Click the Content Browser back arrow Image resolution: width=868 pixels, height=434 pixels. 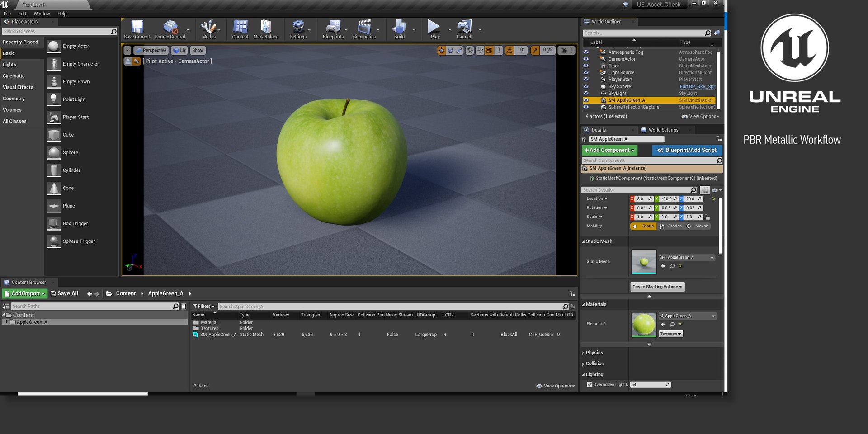pos(90,294)
